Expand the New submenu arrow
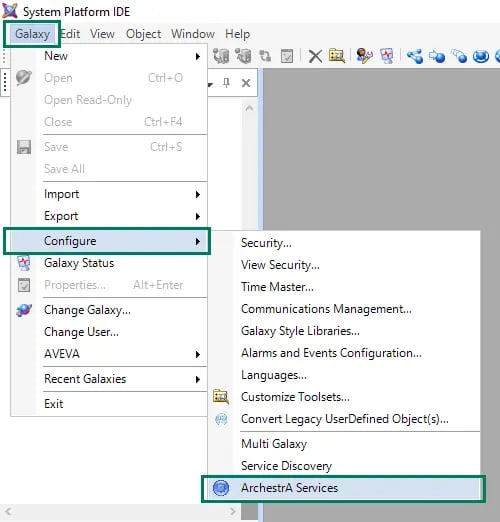 pos(198,56)
